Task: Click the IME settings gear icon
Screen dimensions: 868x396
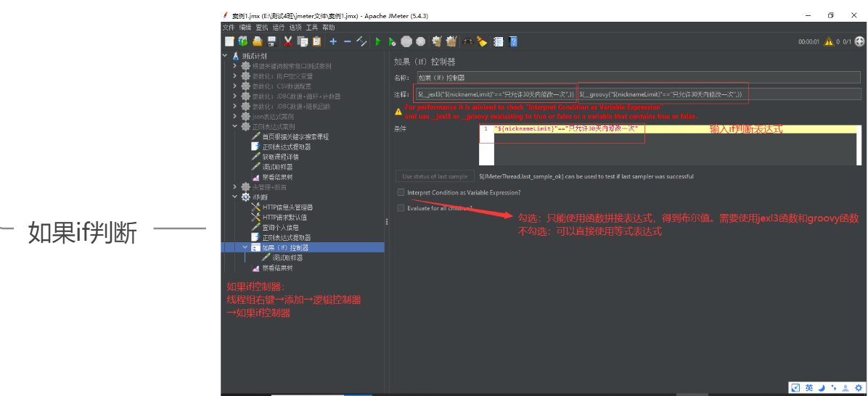Action: click(x=859, y=387)
